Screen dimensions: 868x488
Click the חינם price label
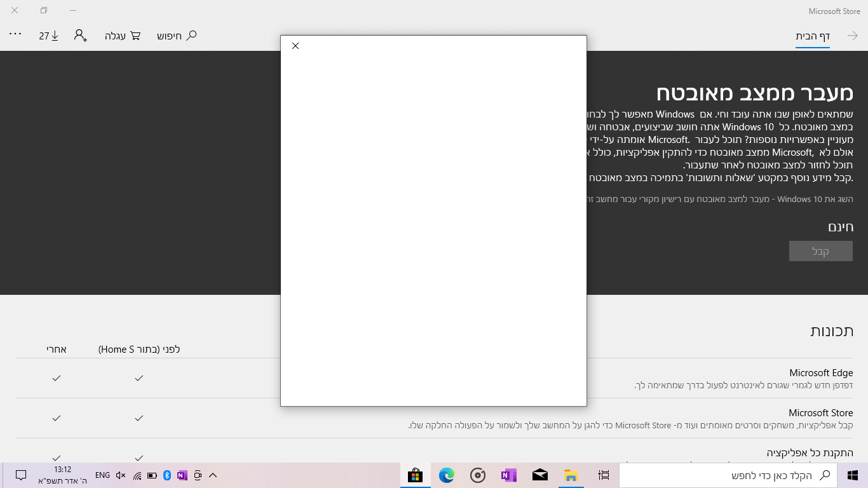click(x=840, y=227)
